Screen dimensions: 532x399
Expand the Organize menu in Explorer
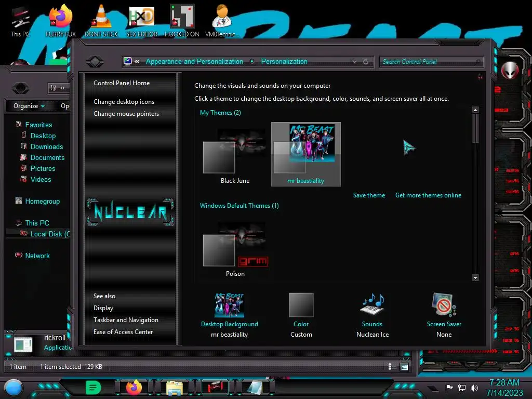(x=29, y=106)
